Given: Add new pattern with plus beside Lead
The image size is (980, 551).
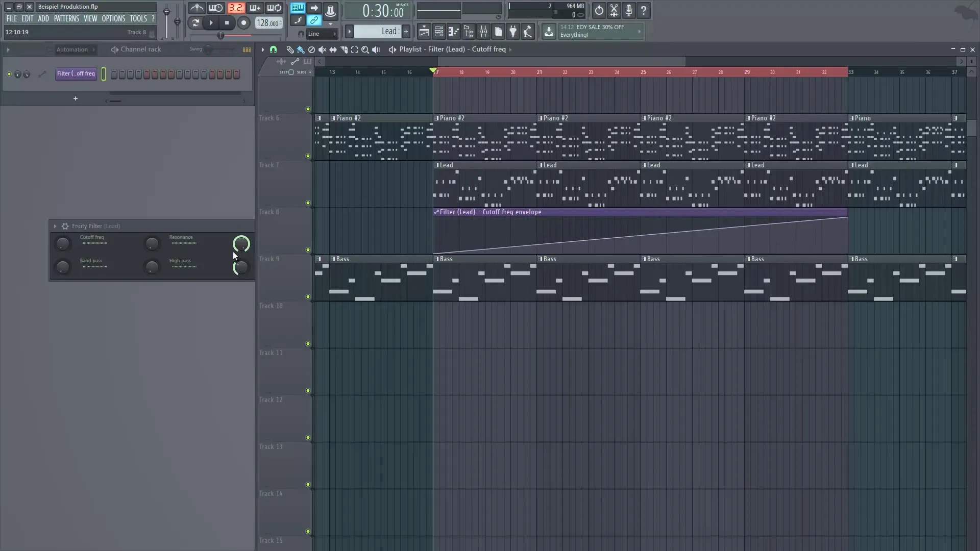Looking at the screenshot, I should tap(406, 32).
